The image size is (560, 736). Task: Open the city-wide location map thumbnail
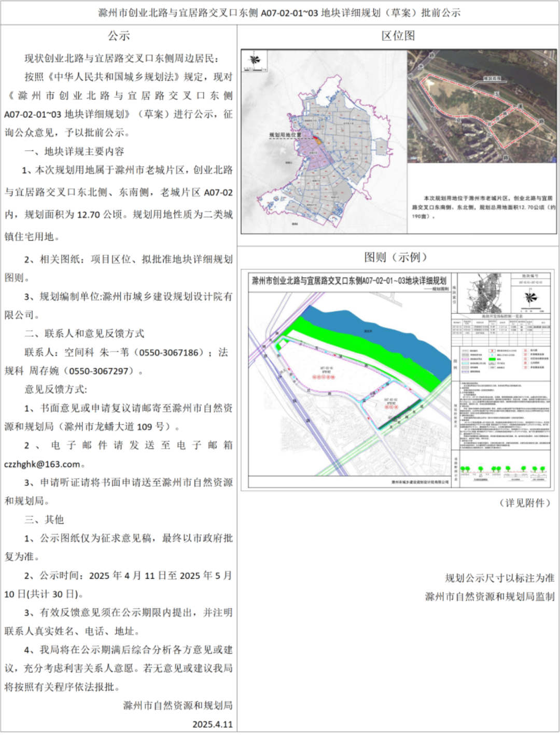[x=324, y=142]
